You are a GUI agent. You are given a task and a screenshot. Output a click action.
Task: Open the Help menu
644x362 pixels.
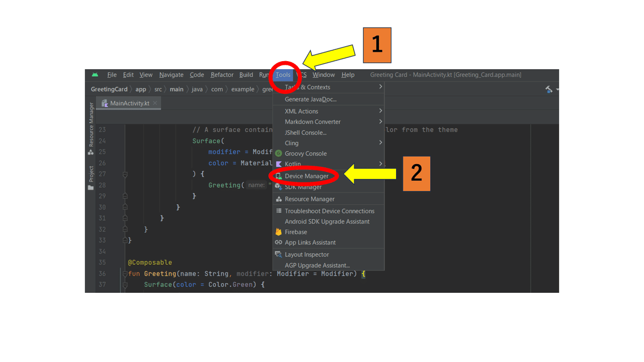tap(348, 75)
